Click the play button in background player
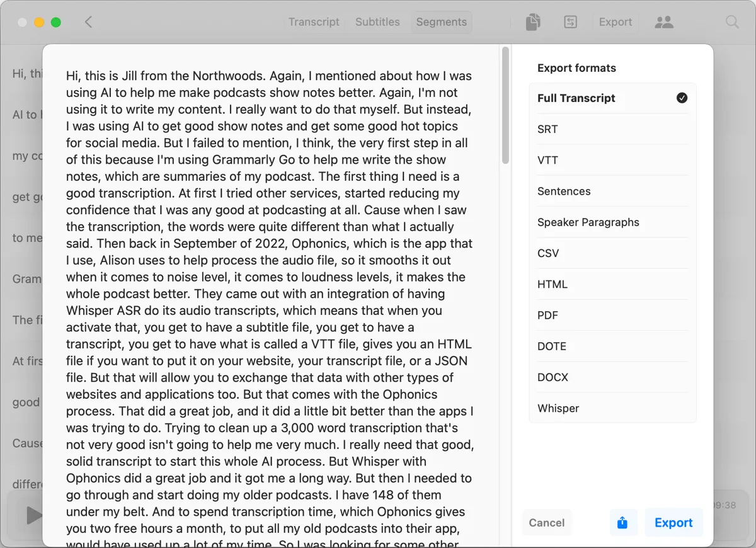 34,515
